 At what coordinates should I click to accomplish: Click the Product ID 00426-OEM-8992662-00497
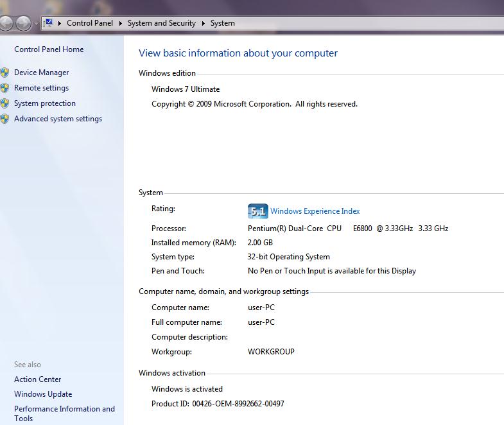(x=218, y=404)
